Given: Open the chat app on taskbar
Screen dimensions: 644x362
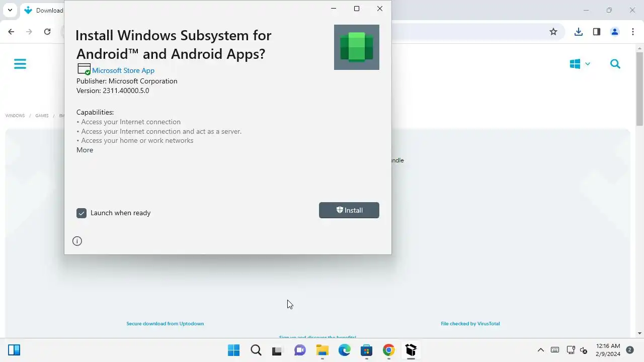Looking at the screenshot, I should (300, 350).
